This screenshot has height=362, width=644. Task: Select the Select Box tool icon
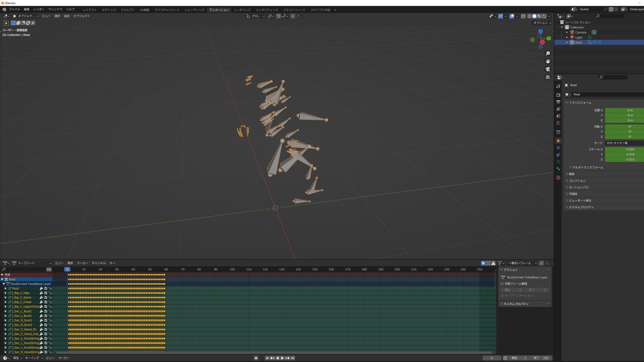point(6,23)
